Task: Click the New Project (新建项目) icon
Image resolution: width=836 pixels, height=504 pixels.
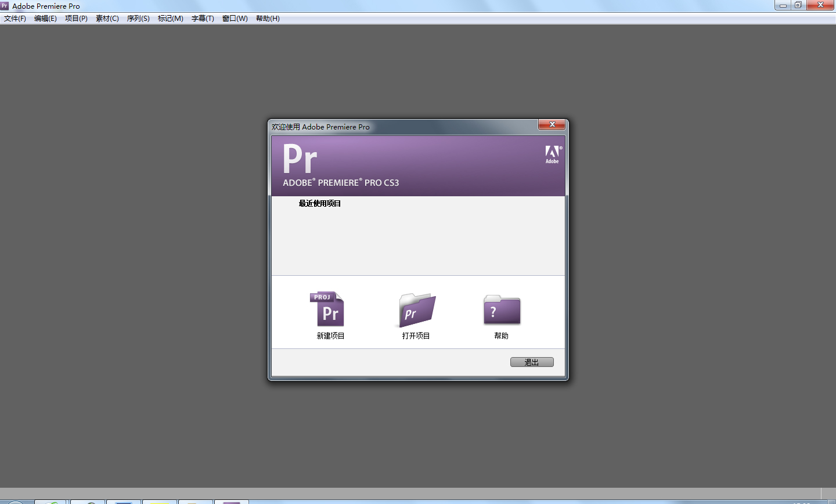Action: tap(327, 309)
